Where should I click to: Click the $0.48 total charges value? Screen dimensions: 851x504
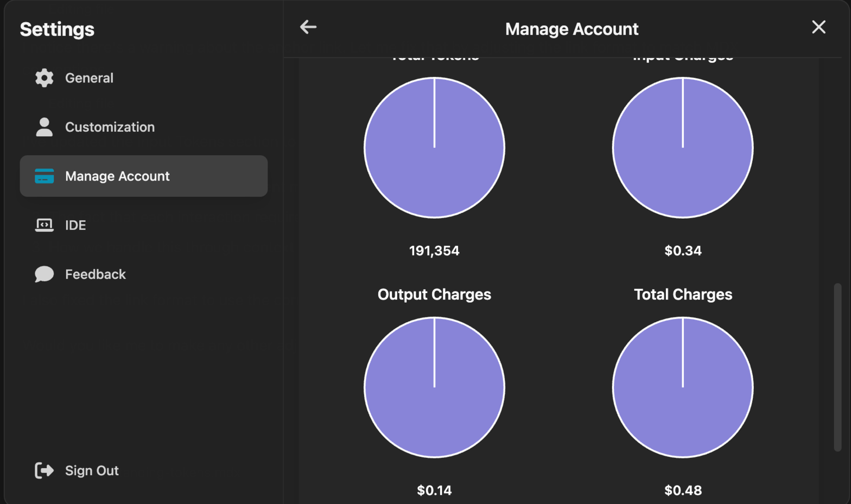coord(683,490)
